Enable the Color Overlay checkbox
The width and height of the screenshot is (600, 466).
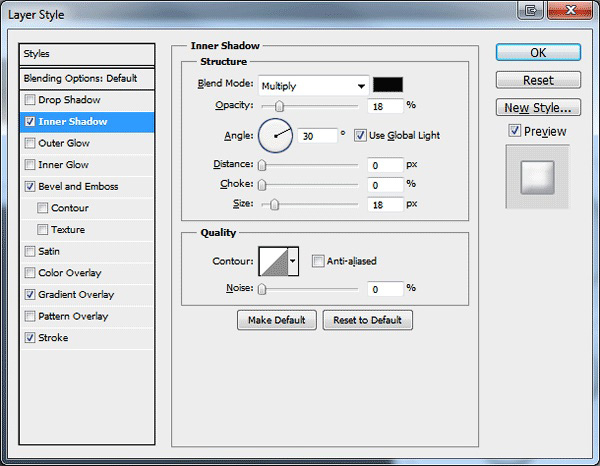tap(30, 273)
